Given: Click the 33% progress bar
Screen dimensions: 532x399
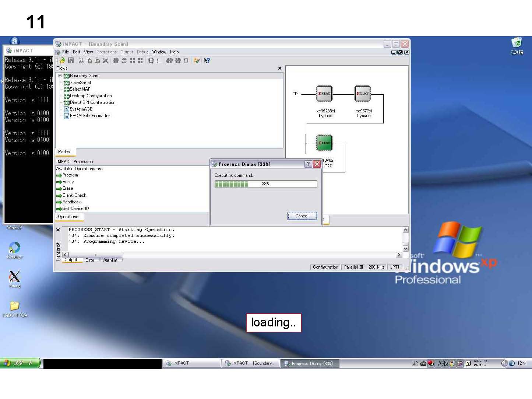Looking at the screenshot, I should coord(266,184).
